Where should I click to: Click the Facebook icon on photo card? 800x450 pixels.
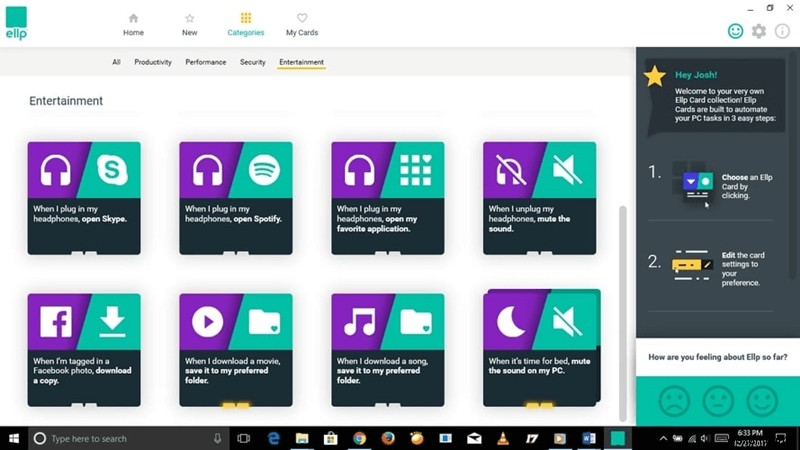tap(56, 321)
